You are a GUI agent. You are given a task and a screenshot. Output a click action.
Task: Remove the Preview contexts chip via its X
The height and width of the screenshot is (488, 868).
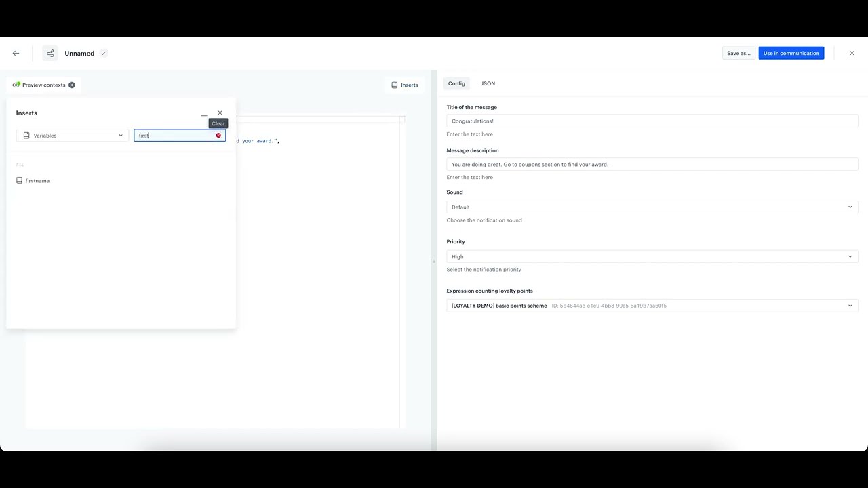(72, 85)
